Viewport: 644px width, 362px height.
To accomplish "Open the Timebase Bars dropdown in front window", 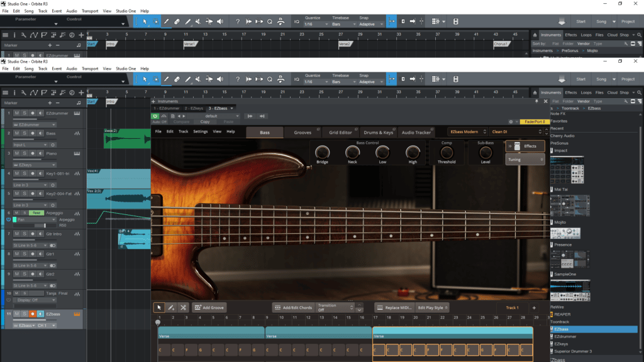I will pos(344,82).
